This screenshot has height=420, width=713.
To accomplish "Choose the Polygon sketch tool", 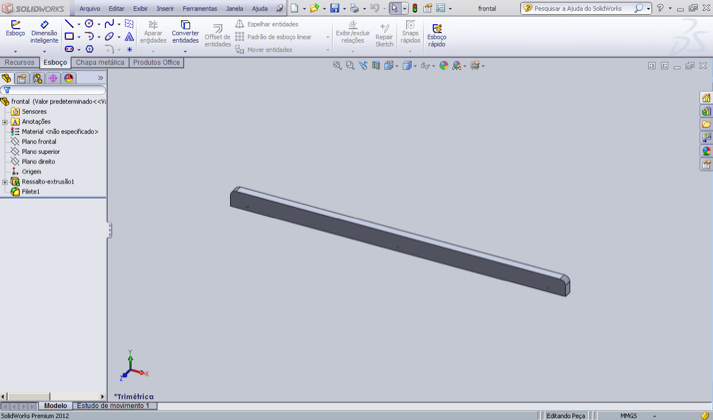I will pyautogui.click(x=89, y=49).
